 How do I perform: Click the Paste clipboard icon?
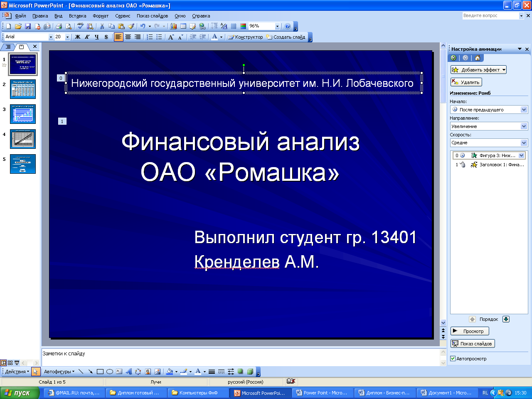coord(121,26)
